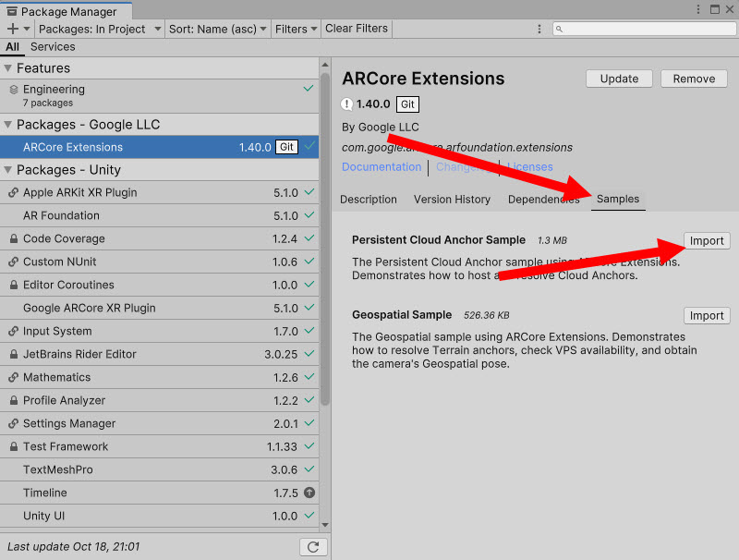Click the Settings Manager link icon

[14, 423]
